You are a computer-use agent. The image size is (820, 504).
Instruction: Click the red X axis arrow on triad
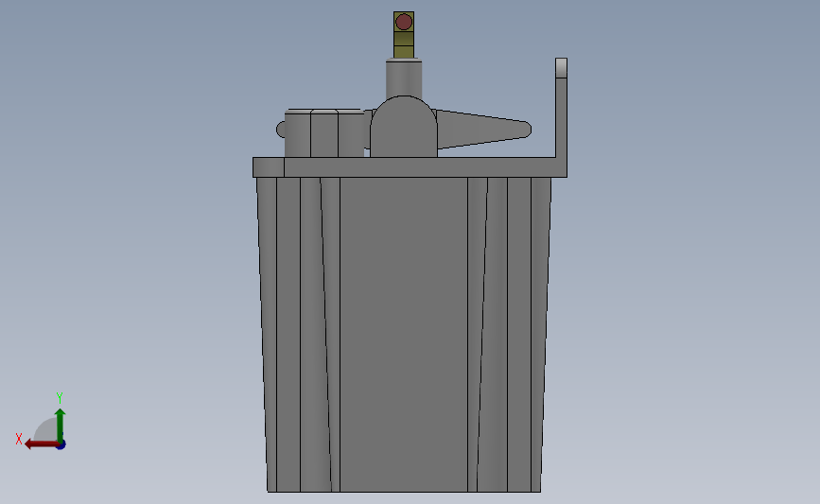click(42, 443)
